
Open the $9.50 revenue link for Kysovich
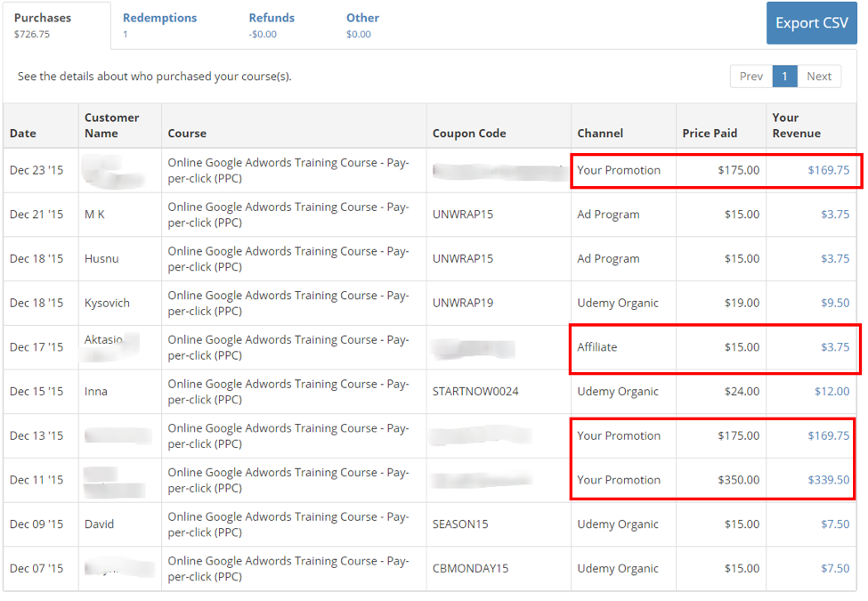[835, 303]
